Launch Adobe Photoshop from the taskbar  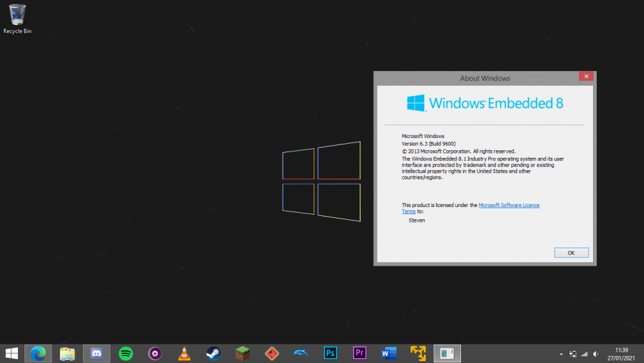330,353
